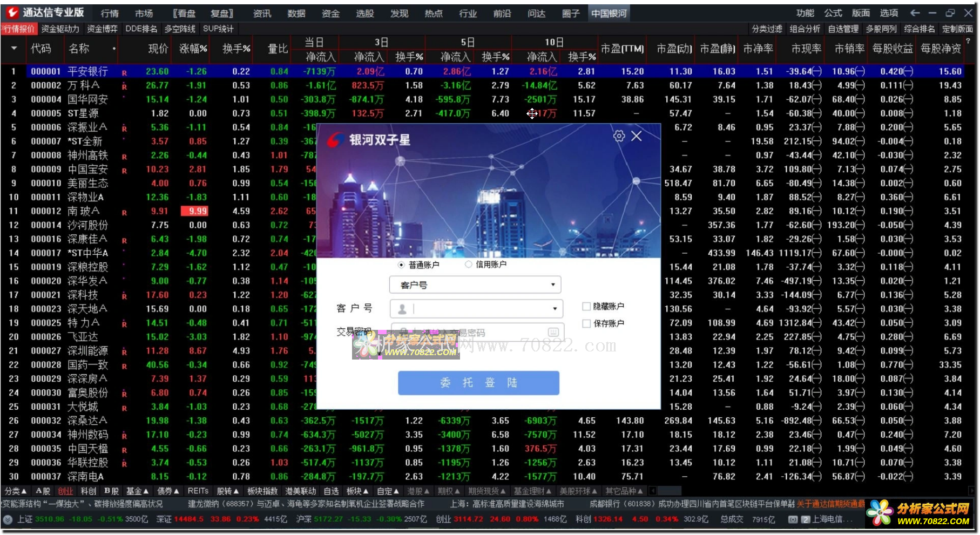Select the REITs bottom tab
This screenshot has width=980, height=535.
pos(198,491)
